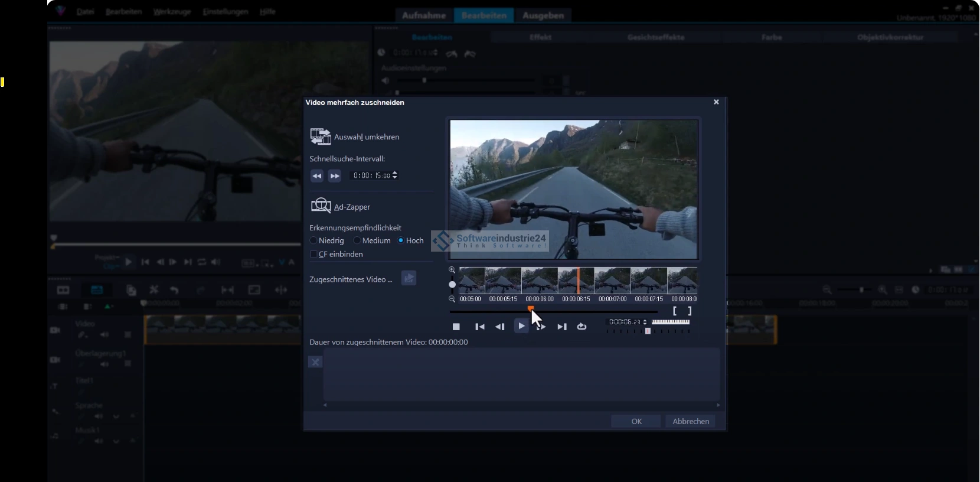Switch to the Ausgeben tab
This screenshot has width=980, height=482.
click(543, 15)
